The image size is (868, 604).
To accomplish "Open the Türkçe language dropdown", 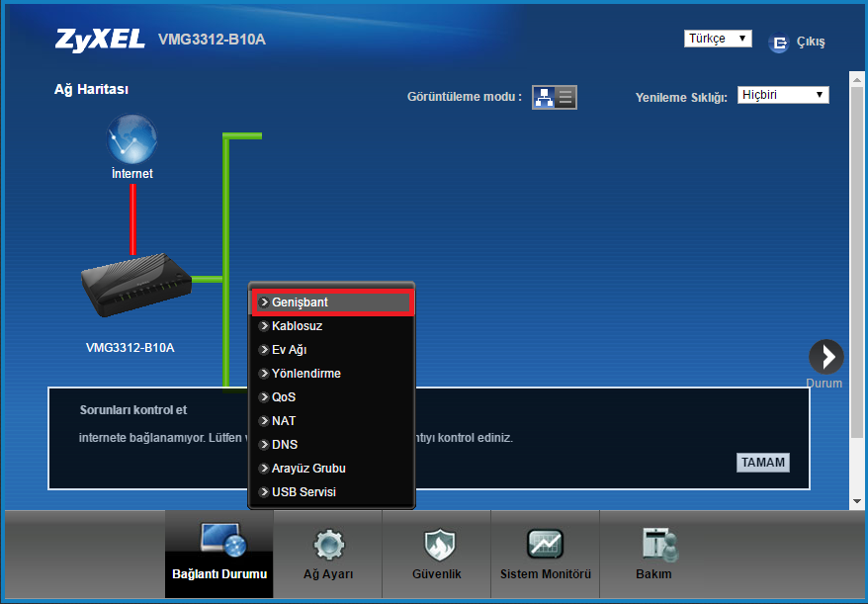I will (718, 39).
